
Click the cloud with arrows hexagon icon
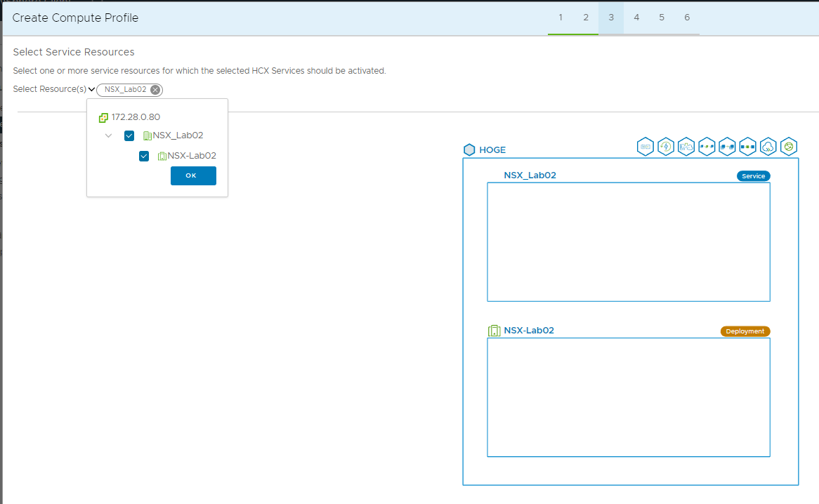768,147
